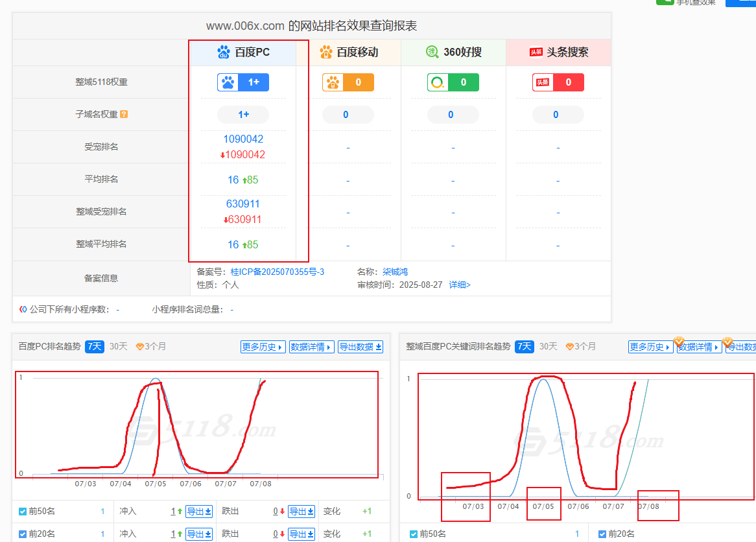Select 7天 tab in 百度PC排名趋势
Image resolution: width=756 pixels, height=542 pixels.
click(95, 347)
